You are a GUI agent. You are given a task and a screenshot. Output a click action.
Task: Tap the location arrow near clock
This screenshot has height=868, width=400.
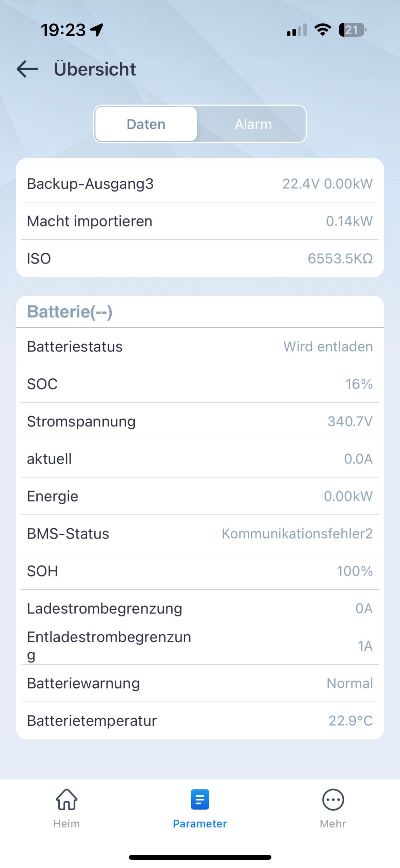click(x=97, y=30)
